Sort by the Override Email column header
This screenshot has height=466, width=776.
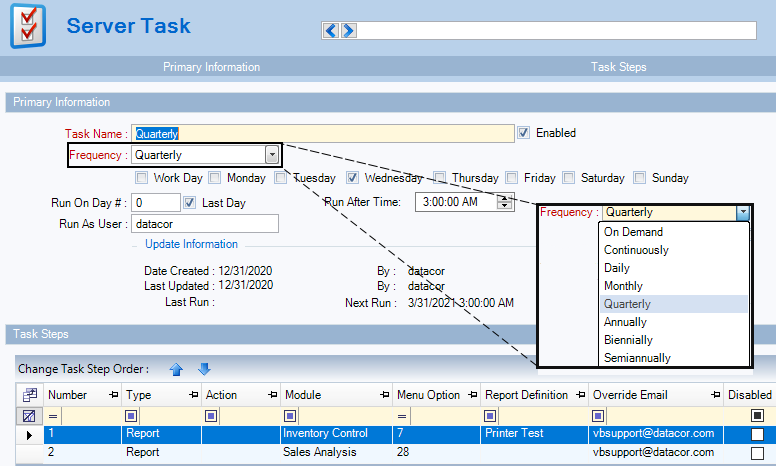[630, 395]
